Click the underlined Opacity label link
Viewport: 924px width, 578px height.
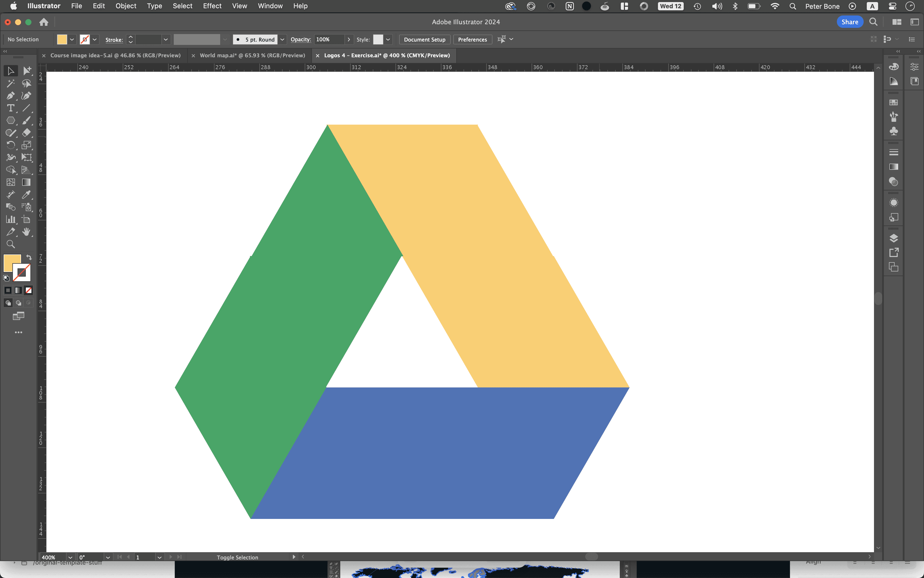point(301,39)
